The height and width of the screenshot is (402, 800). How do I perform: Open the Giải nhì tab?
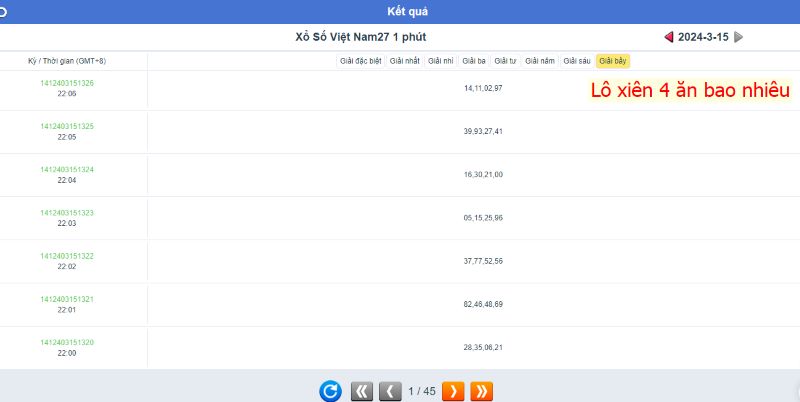tap(441, 61)
